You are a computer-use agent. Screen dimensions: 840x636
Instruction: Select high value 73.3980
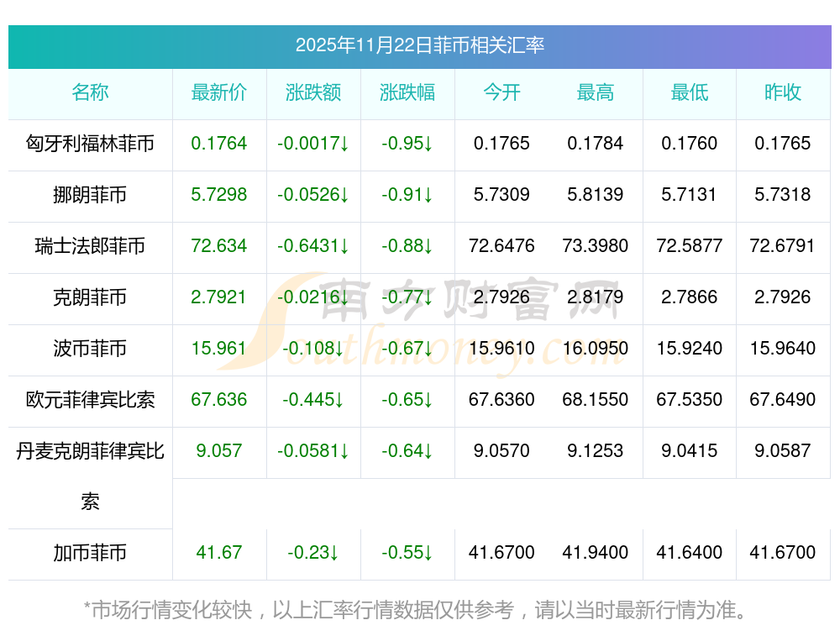[x=596, y=245]
